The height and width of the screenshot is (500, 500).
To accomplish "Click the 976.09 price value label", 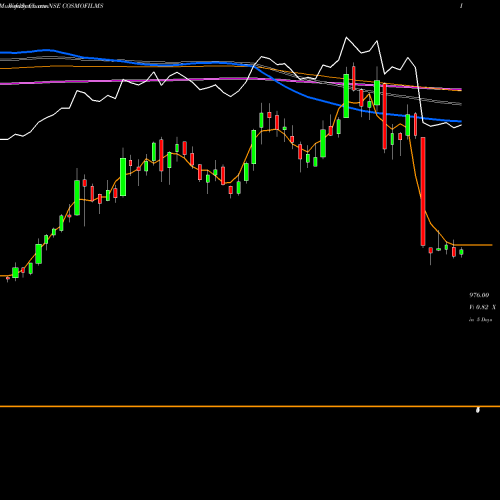I will pos(479,295).
